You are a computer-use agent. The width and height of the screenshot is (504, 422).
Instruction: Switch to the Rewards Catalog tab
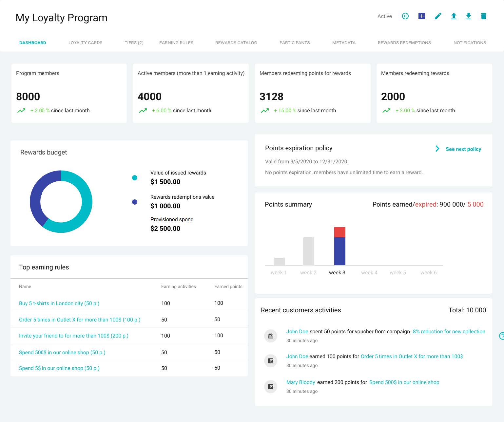coord(236,43)
